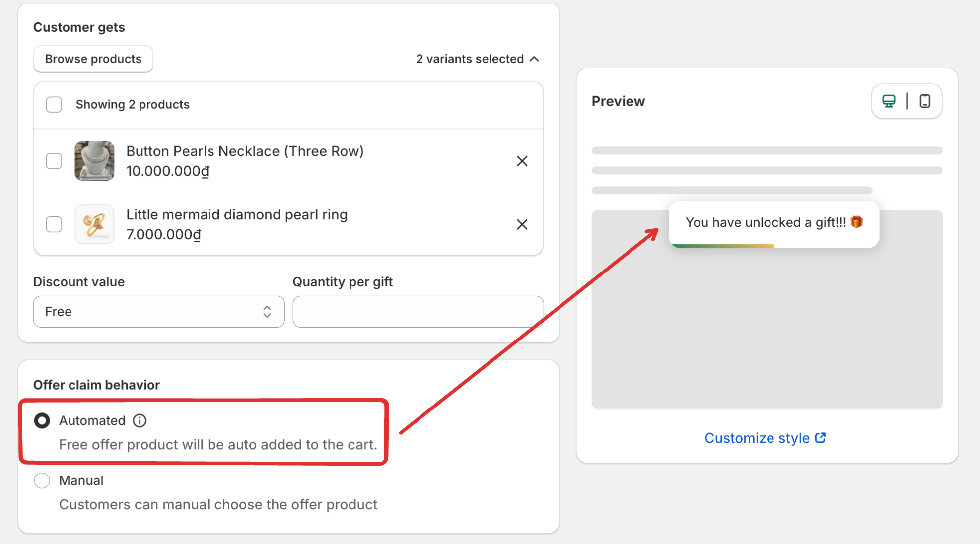The height and width of the screenshot is (544, 980).
Task: Click external link icon beside Customize style
Action: pyautogui.click(x=820, y=438)
